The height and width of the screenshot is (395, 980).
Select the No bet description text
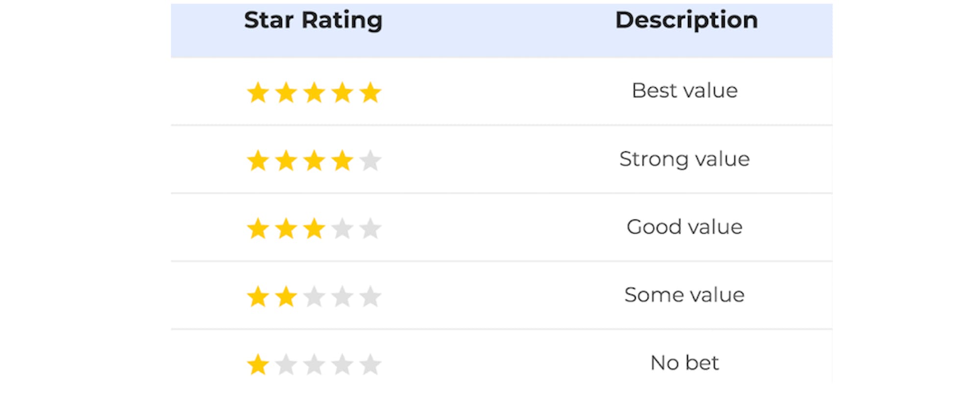(x=685, y=363)
